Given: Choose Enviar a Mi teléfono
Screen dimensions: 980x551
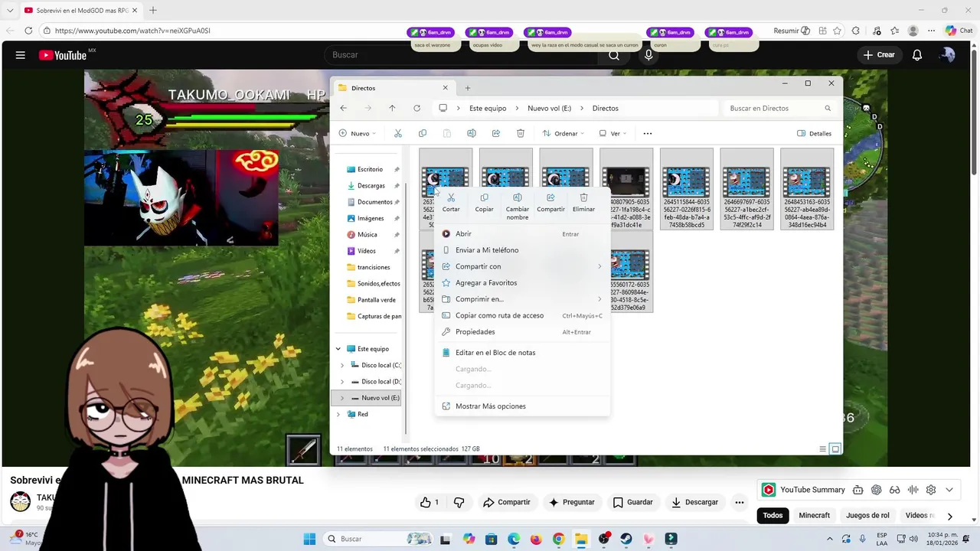Looking at the screenshot, I should pos(522,250).
